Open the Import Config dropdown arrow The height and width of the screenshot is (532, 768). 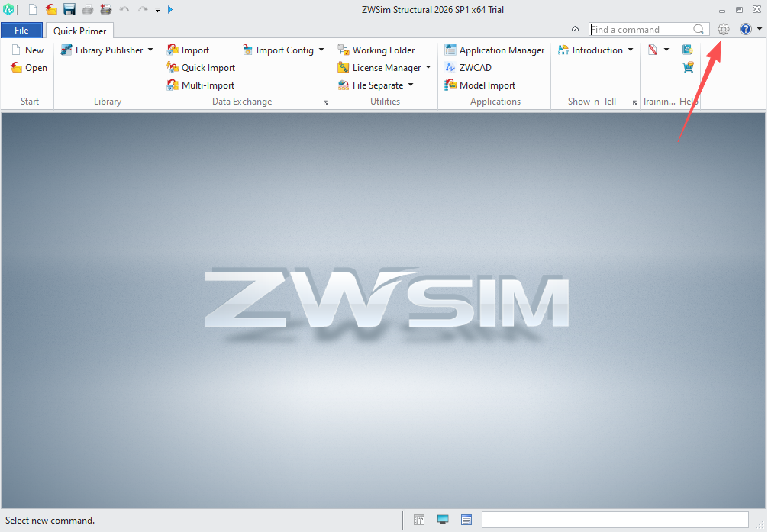tap(321, 50)
